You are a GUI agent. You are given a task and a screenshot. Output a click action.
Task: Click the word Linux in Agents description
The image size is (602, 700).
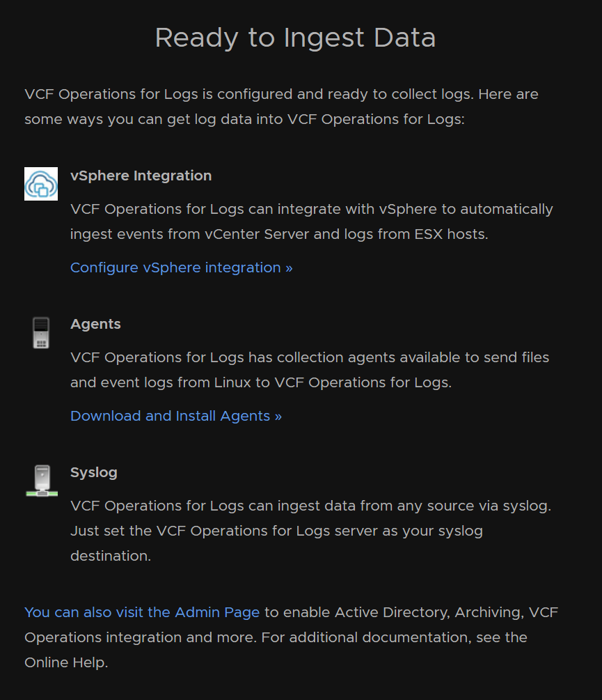232,382
